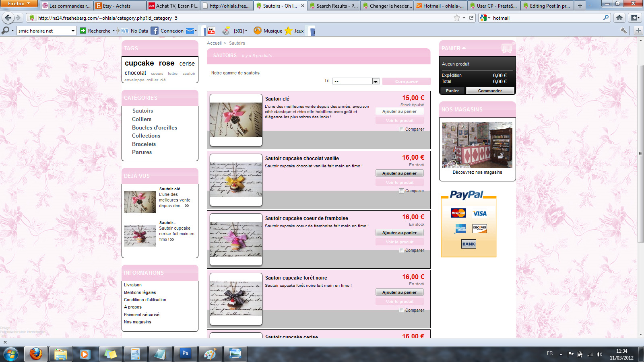
Task: Open a new tab with the plus icon
Action: pyautogui.click(x=580, y=6)
